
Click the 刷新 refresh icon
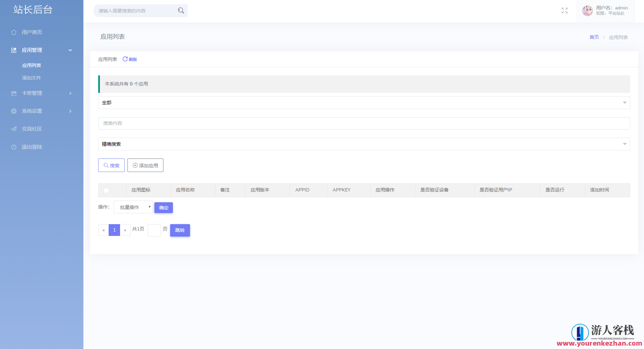(x=125, y=59)
